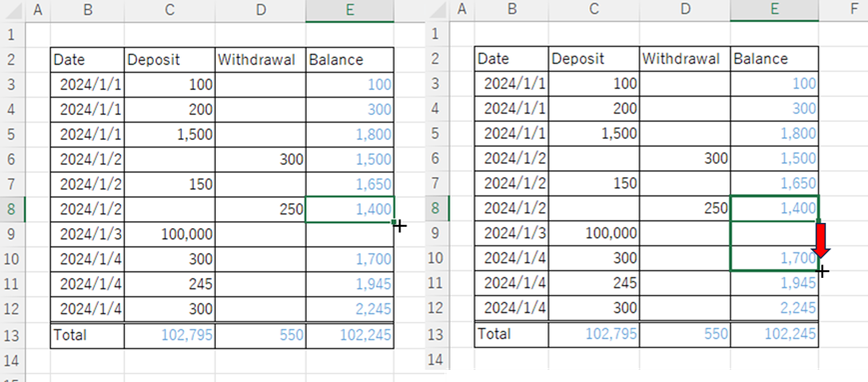This screenshot has height=382, width=868.
Task: Click the Balance header cell in left table
Action: [x=350, y=60]
